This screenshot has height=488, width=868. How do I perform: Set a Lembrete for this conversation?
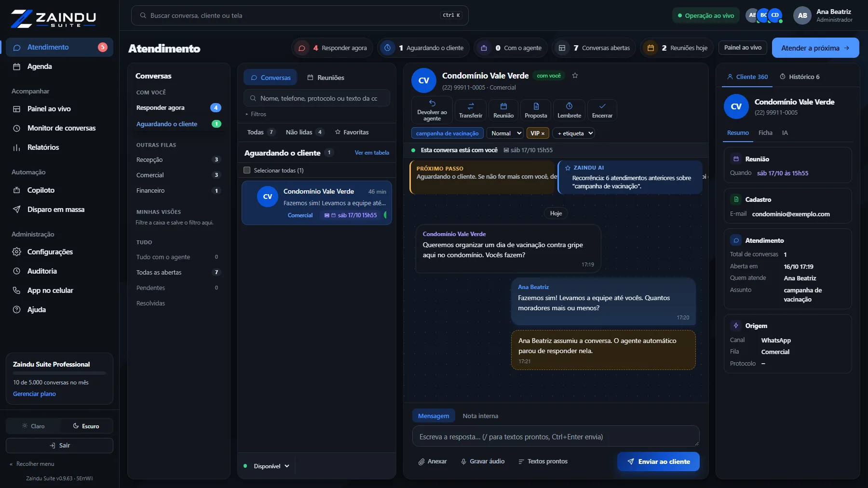tap(569, 110)
